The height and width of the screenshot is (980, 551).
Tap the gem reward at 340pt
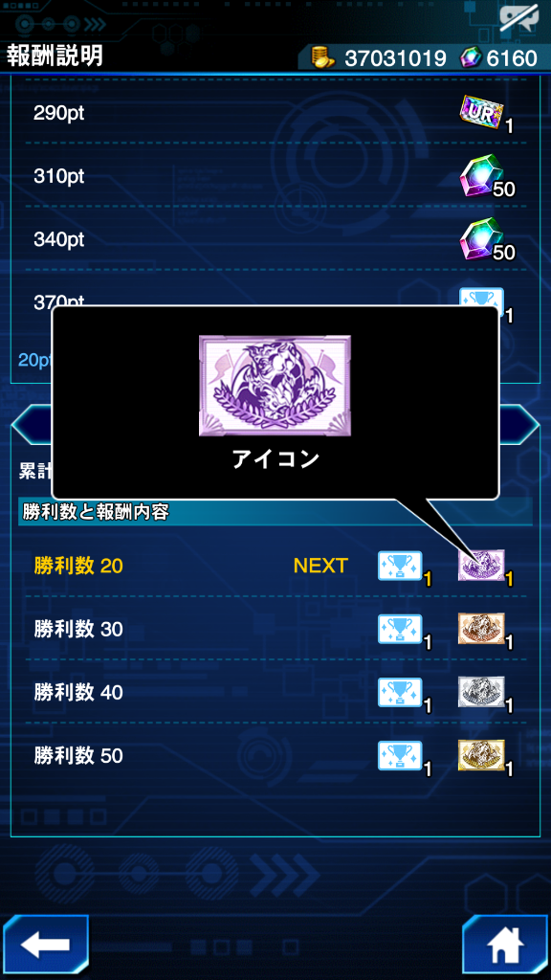[x=481, y=239]
